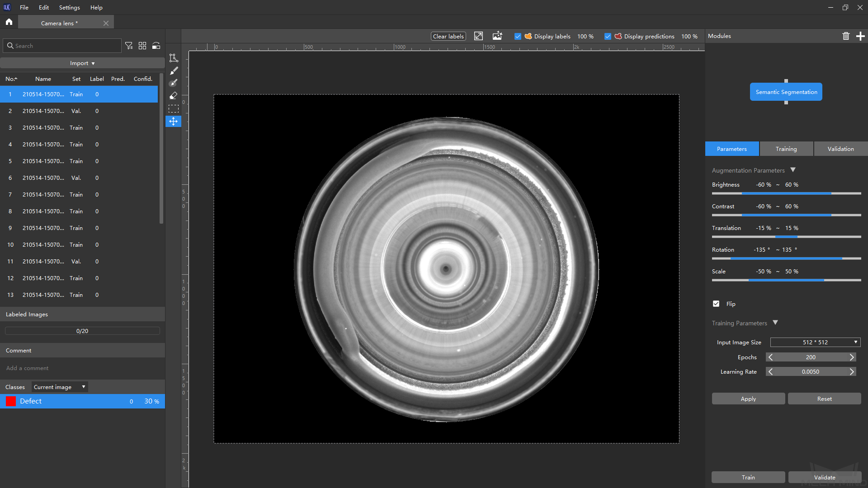Toggle Display labels checkbox
Viewport: 868px width, 488px height.
pos(518,36)
